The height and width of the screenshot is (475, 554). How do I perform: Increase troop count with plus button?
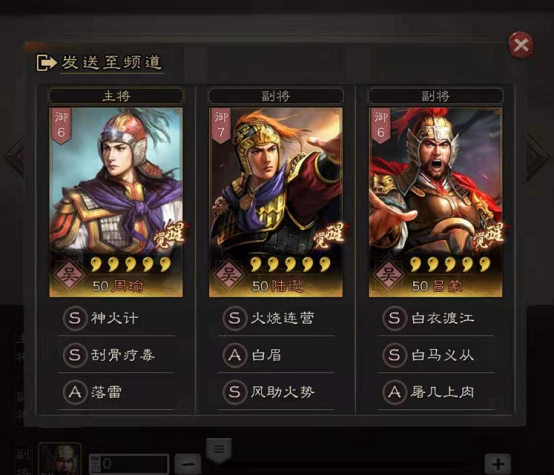(x=498, y=464)
